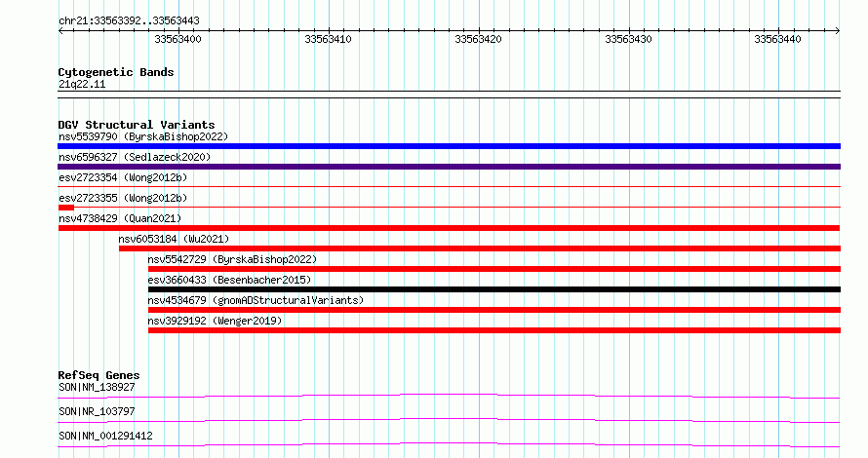Select the red nsv6053184 variant bar
Image resolution: width=868 pixels, height=458 pixels.
coord(480,248)
